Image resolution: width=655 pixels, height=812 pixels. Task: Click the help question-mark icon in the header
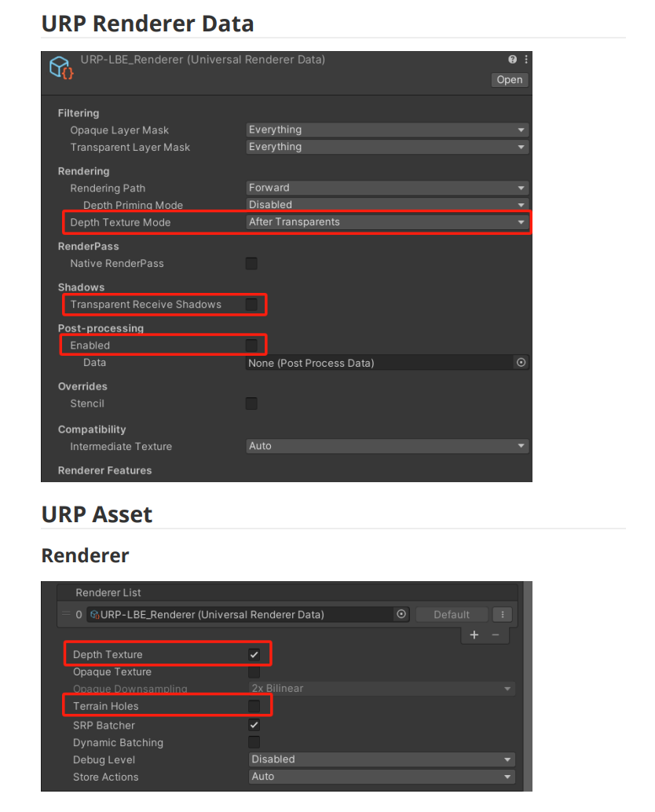click(x=512, y=60)
